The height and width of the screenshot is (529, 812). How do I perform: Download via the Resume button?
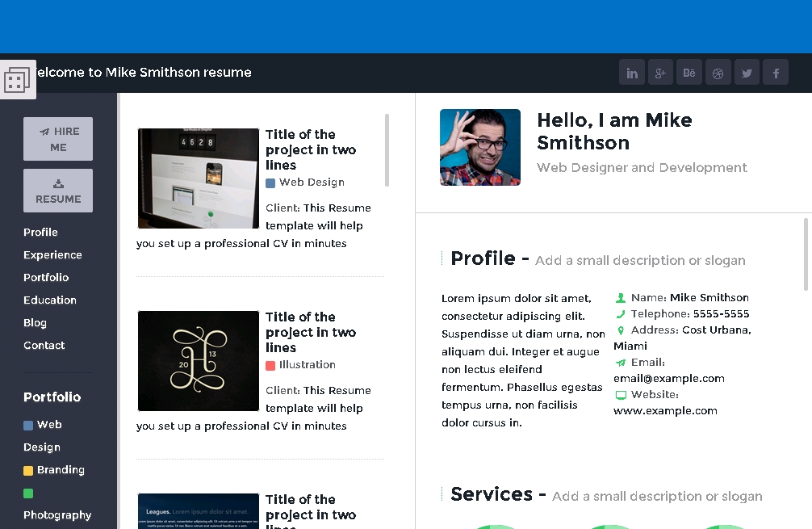click(58, 191)
